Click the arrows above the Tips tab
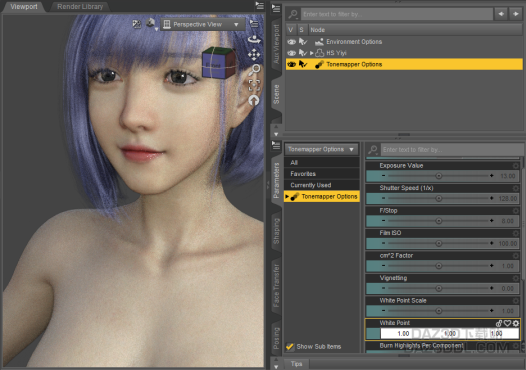 [x=276, y=362]
